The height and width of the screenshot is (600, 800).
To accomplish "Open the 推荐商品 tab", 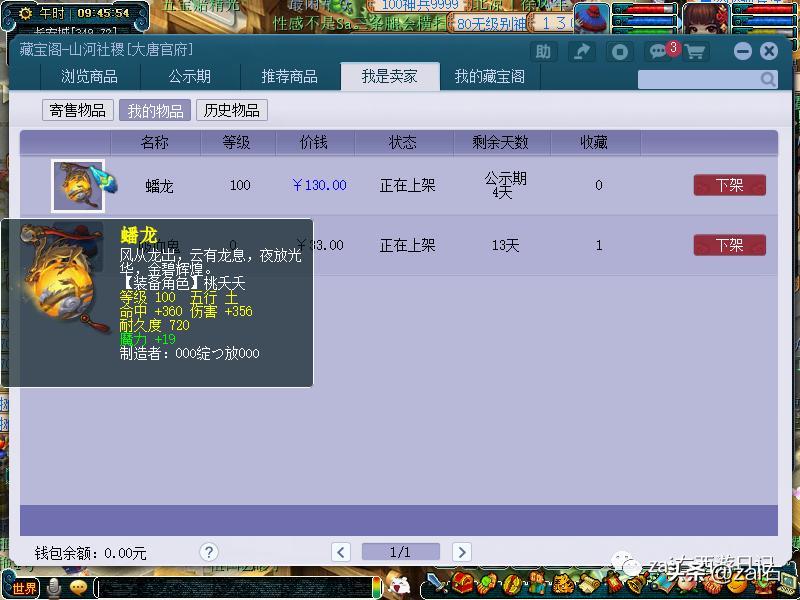I will [289, 77].
